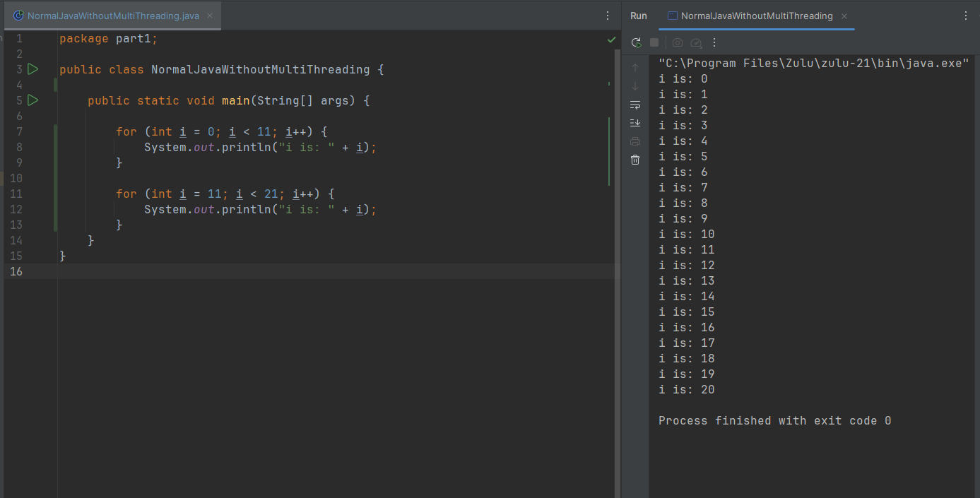Close the NormalJavaWithoutMultiThreading run tab
Viewport: 980px width, 498px height.
point(844,16)
